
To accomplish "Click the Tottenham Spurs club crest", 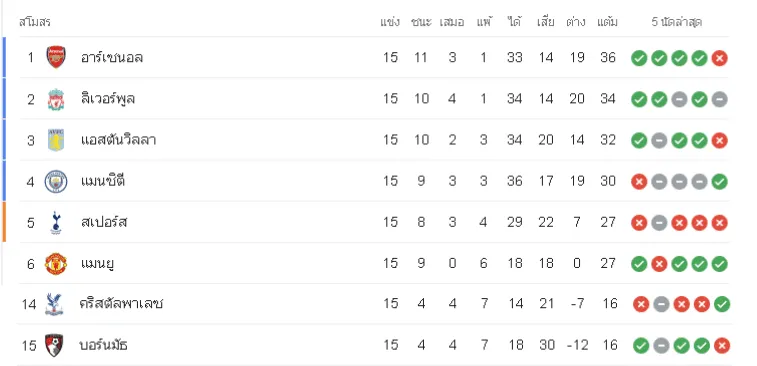I will click(56, 223).
